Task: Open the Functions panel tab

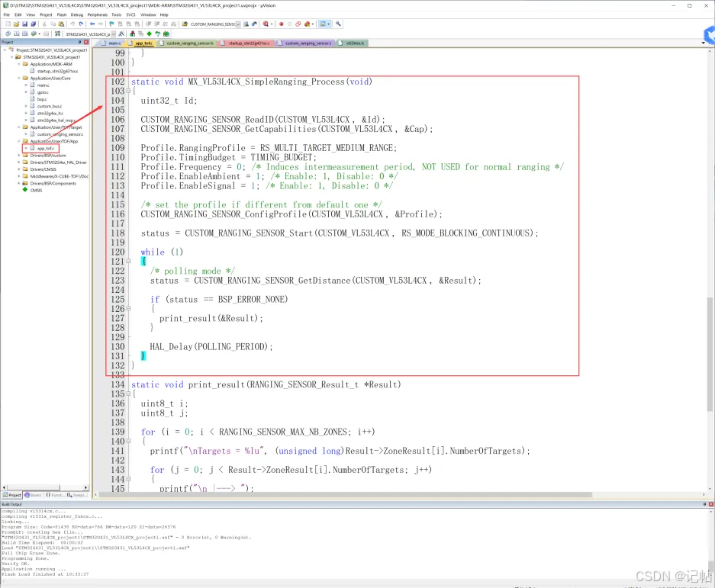Action: (54, 495)
